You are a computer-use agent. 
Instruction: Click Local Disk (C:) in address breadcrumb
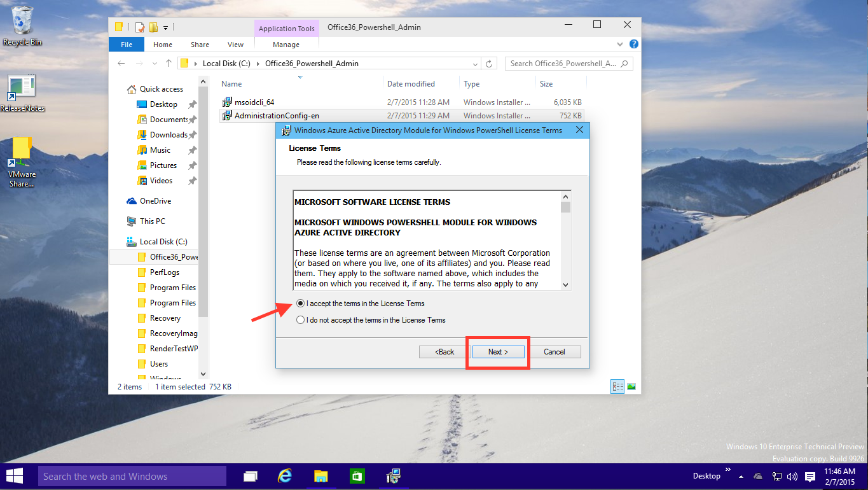[x=226, y=64]
